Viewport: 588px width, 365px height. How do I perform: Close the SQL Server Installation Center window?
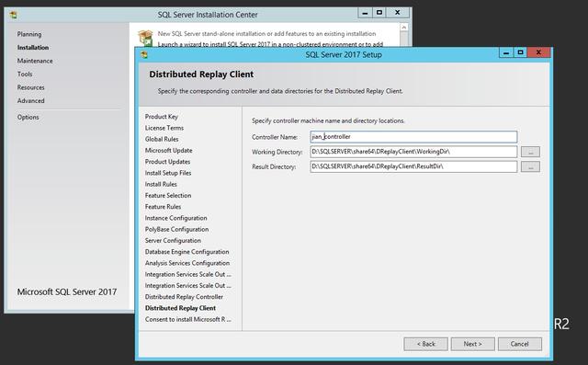point(398,13)
